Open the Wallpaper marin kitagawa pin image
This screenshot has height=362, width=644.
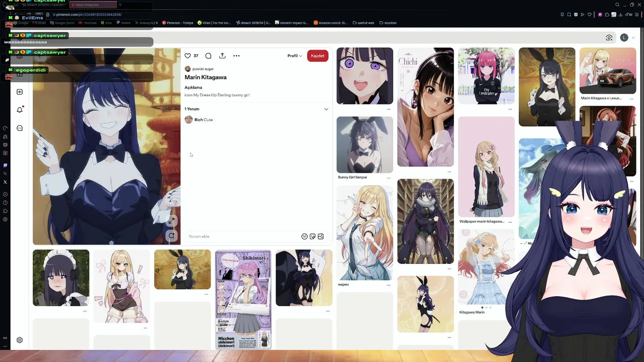(487, 166)
